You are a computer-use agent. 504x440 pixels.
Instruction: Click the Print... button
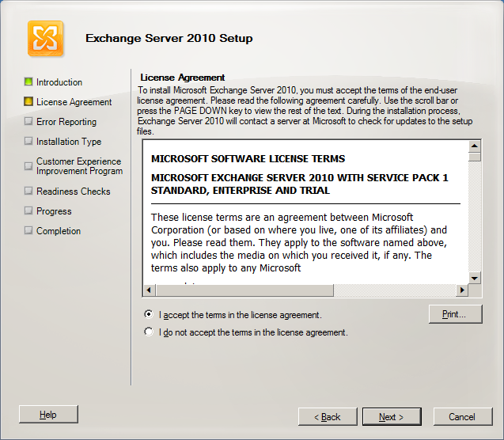pos(455,314)
